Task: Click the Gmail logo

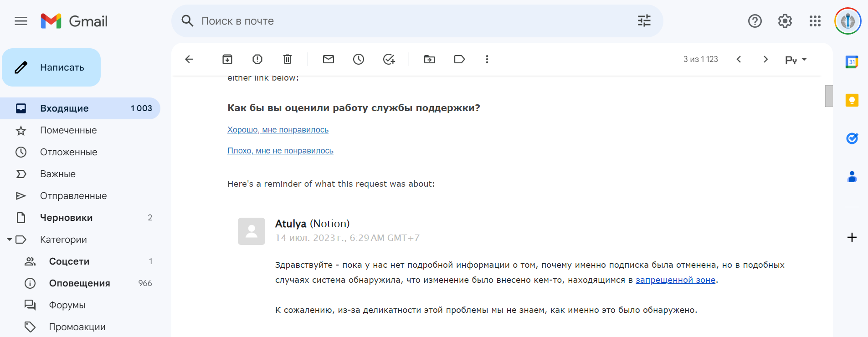Action: [x=74, y=21]
